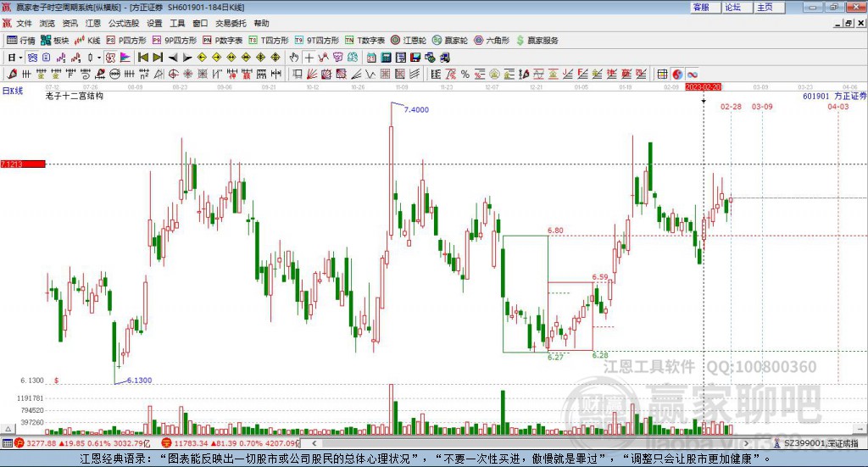Viewport: 868px width, 467px height.
Task: Open the 交易委托 menu
Action: (x=231, y=23)
